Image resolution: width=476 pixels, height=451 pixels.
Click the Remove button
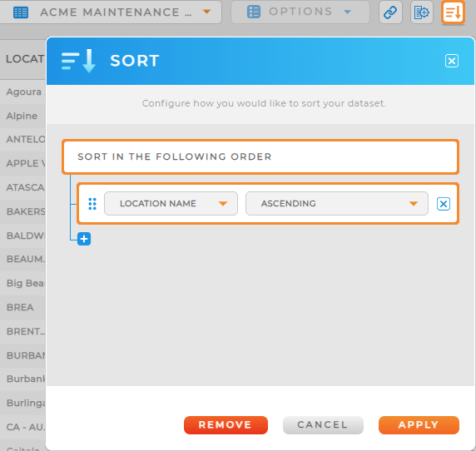point(226,425)
